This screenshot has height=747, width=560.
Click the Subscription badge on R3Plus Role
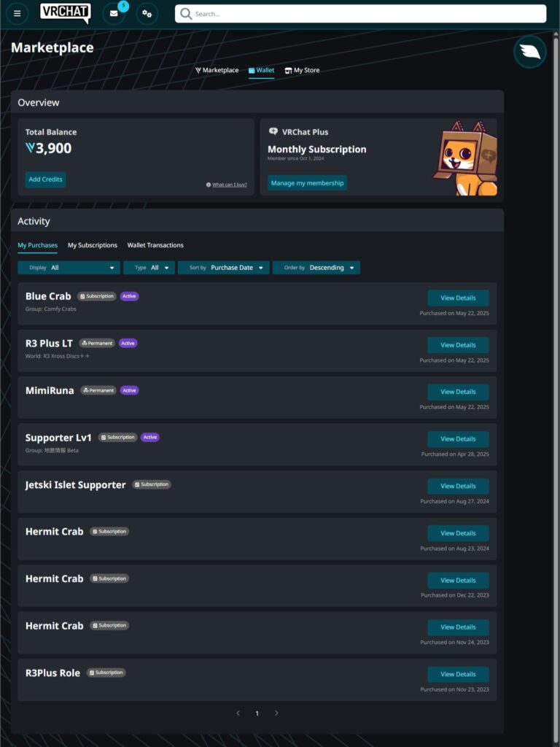[106, 673]
